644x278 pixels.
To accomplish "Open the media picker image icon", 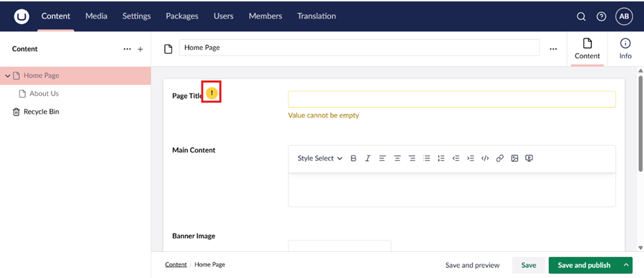I will pyautogui.click(x=515, y=158).
